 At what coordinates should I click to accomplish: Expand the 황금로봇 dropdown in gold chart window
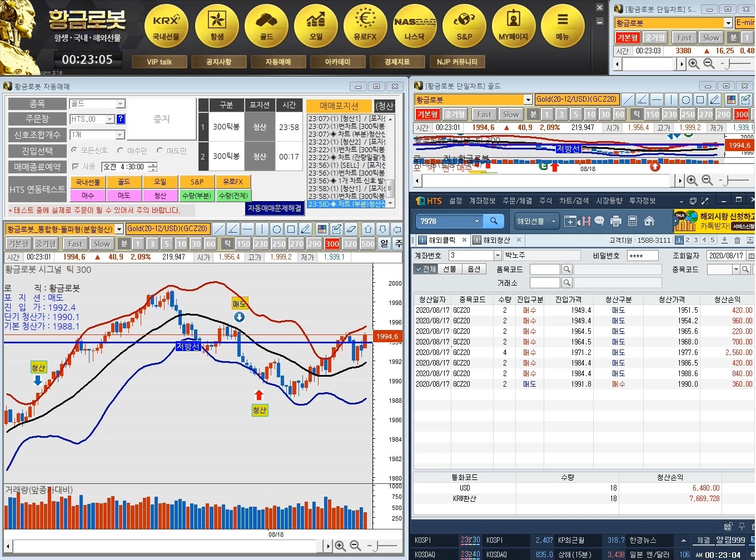point(528,99)
